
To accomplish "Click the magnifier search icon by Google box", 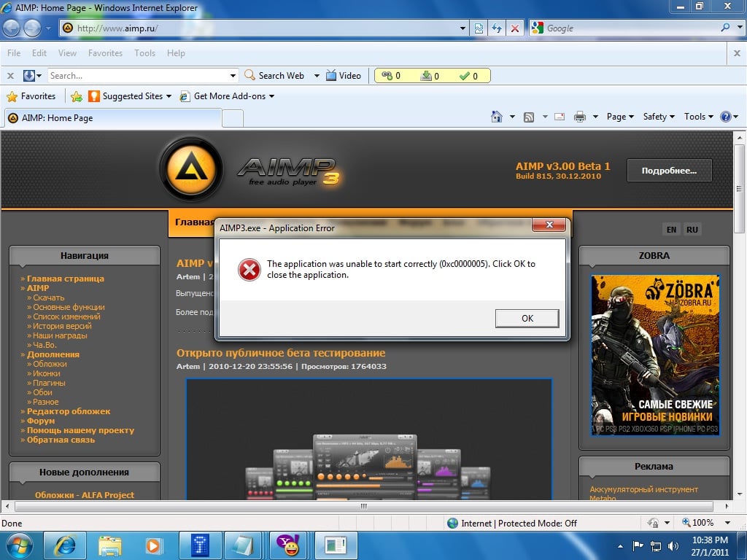I will [725, 28].
